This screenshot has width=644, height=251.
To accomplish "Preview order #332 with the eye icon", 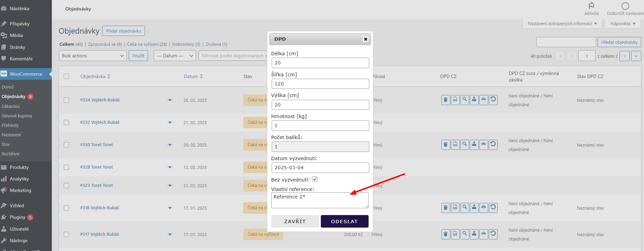I will click(170, 122).
